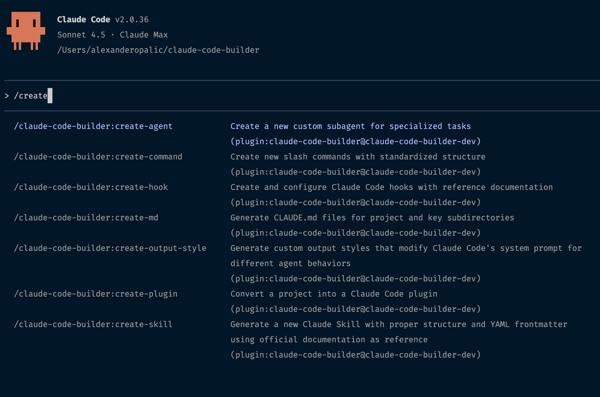Select the create-output-style command

110,248
